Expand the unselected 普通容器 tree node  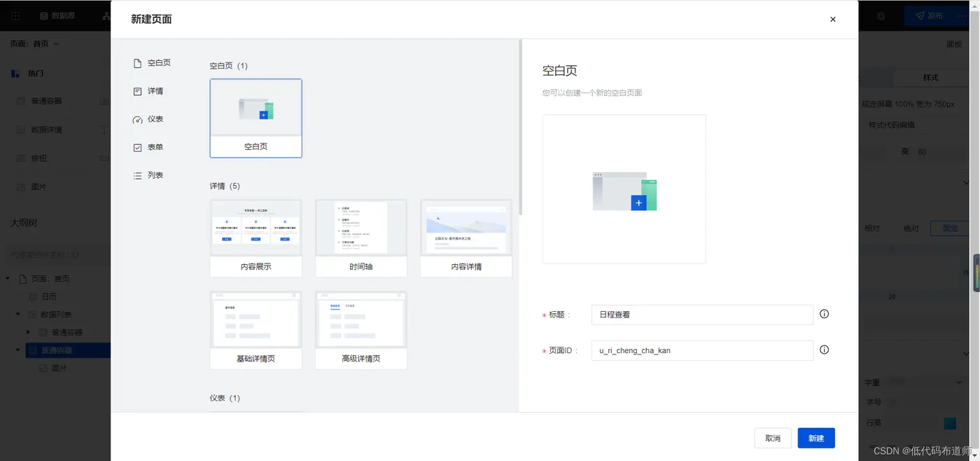click(28, 332)
